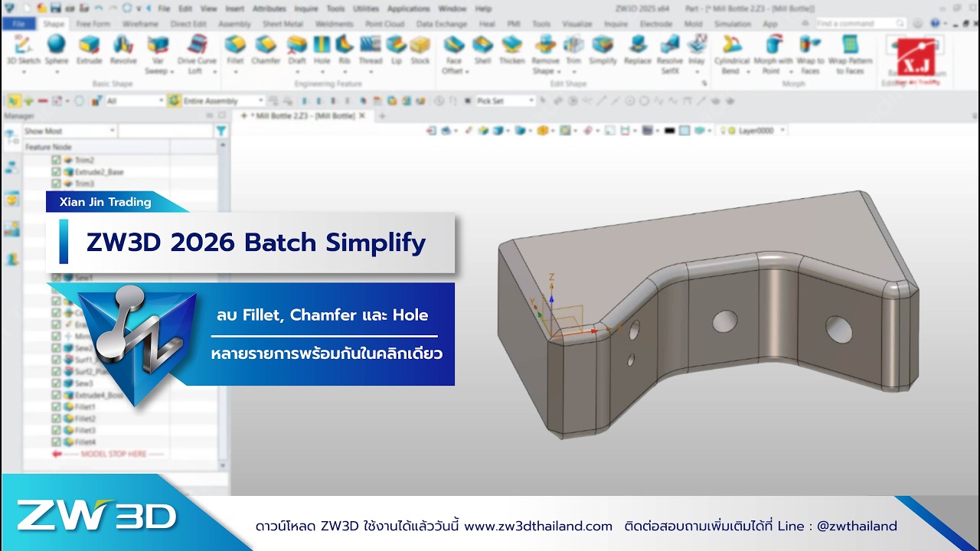Open the Show Most dropdown in Manager
Screen dimensions: 980x551
click(x=69, y=131)
